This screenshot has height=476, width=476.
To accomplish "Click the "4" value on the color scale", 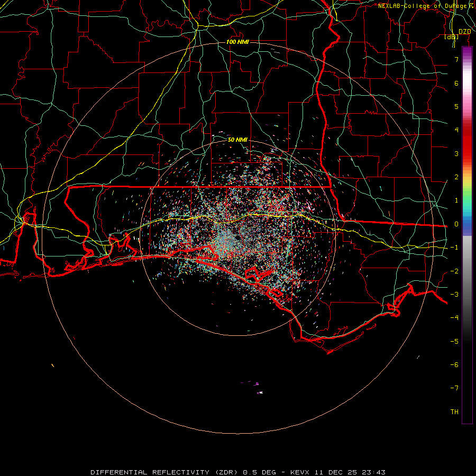I will tap(456, 130).
